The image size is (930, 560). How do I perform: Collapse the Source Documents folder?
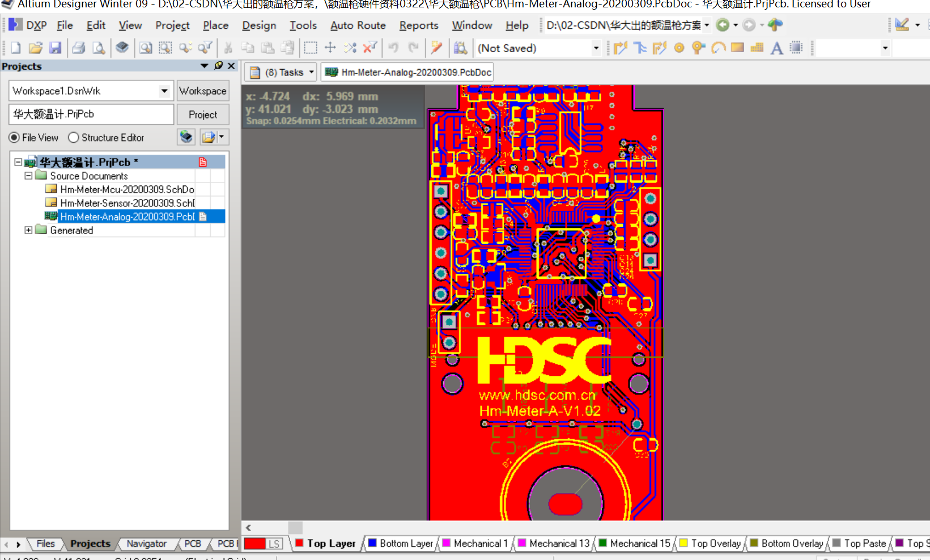click(28, 176)
